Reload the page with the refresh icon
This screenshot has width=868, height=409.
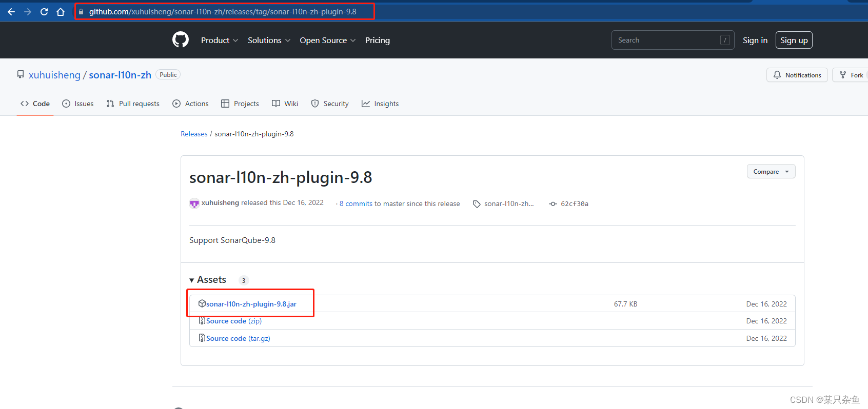(x=44, y=12)
